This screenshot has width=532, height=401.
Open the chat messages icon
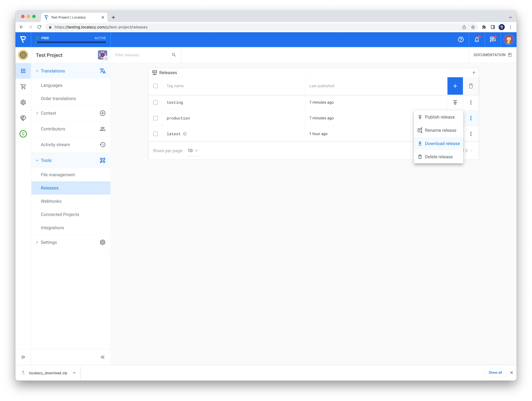coord(493,39)
